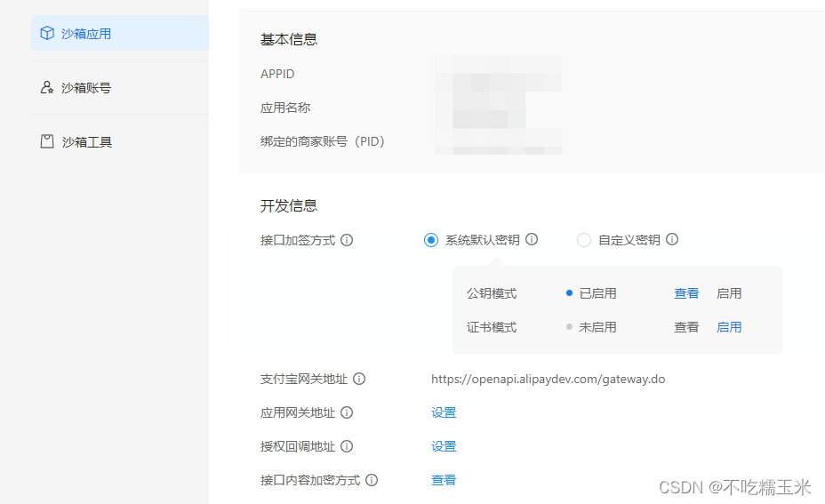This screenshot has width=825, height=504.
Task: Click the 绑定的商家账号 (PID) label
Action: tap(323, 141)
